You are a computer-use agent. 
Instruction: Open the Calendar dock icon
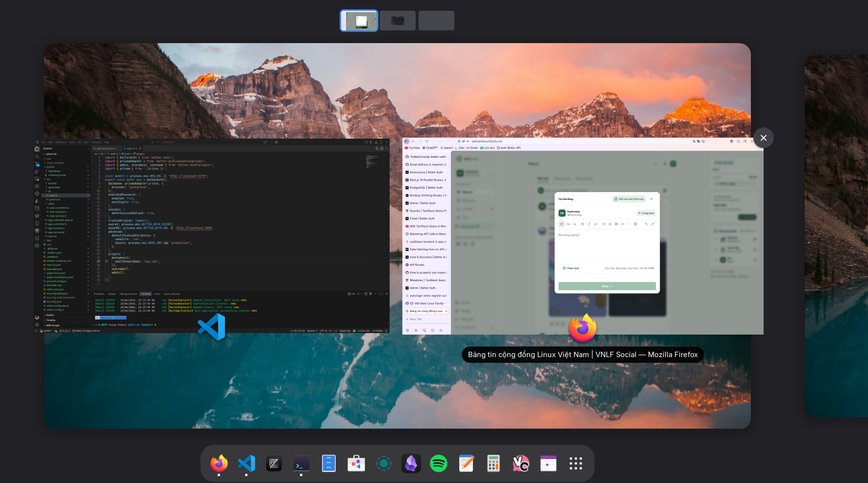pos(548,463)
